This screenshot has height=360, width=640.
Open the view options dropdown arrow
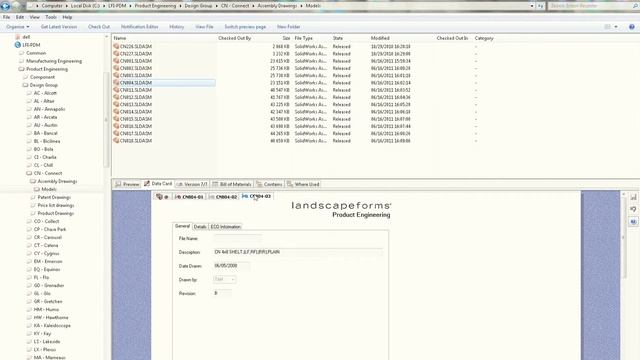pos(616,27)
